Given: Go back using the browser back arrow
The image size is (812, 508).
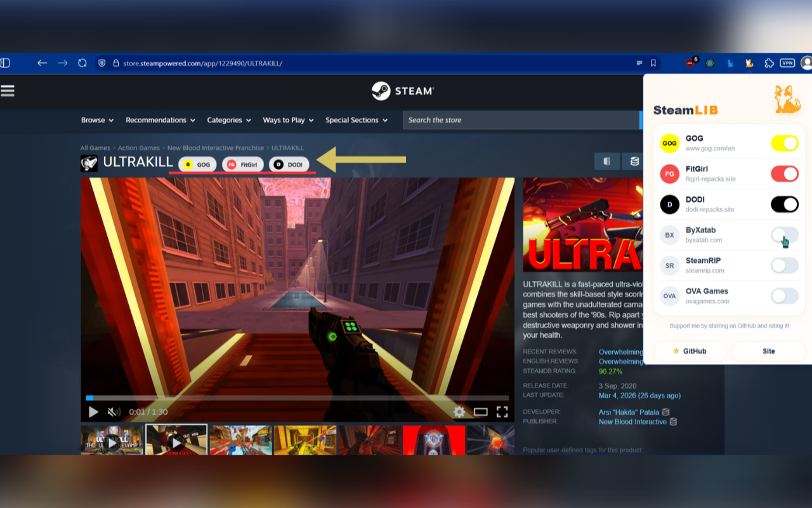Looking at the screenshot, I should coord(42,63).
